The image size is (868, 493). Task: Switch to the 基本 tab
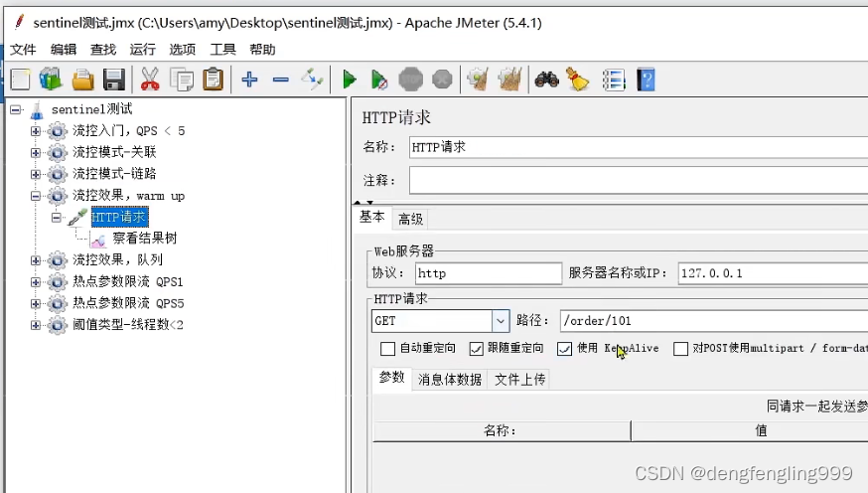click(372, 217)
